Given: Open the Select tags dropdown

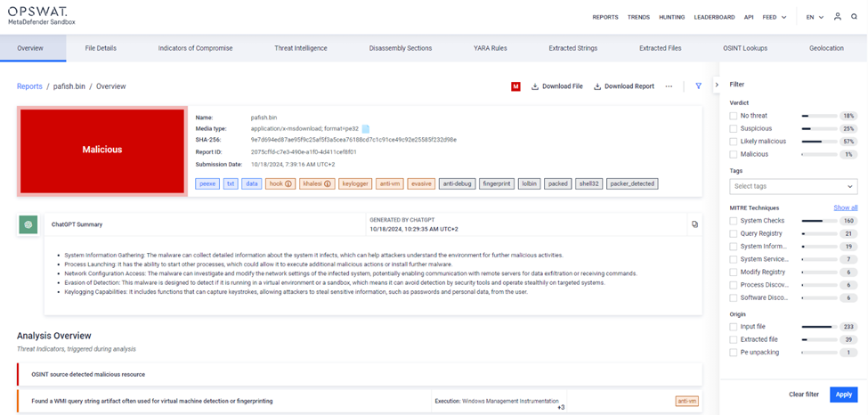Looking at the screenshot, I should coord(793,186).
